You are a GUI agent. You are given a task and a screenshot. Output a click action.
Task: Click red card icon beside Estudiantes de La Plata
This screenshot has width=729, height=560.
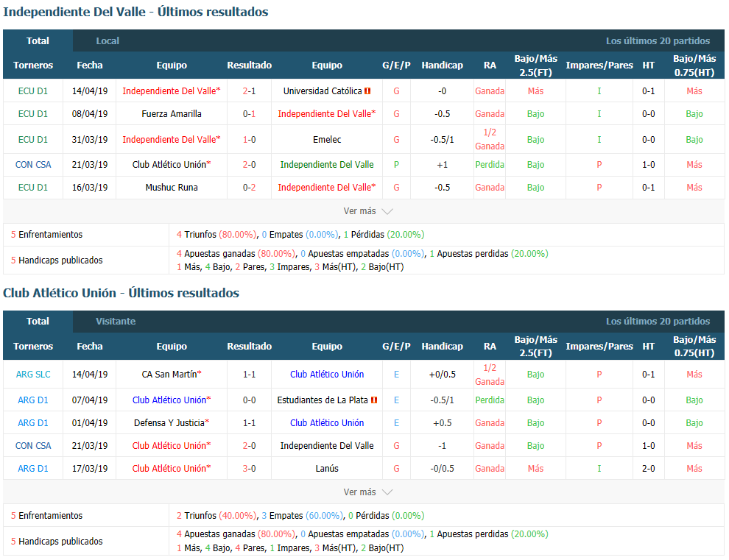pyautogui.click(x=374, y=400)
